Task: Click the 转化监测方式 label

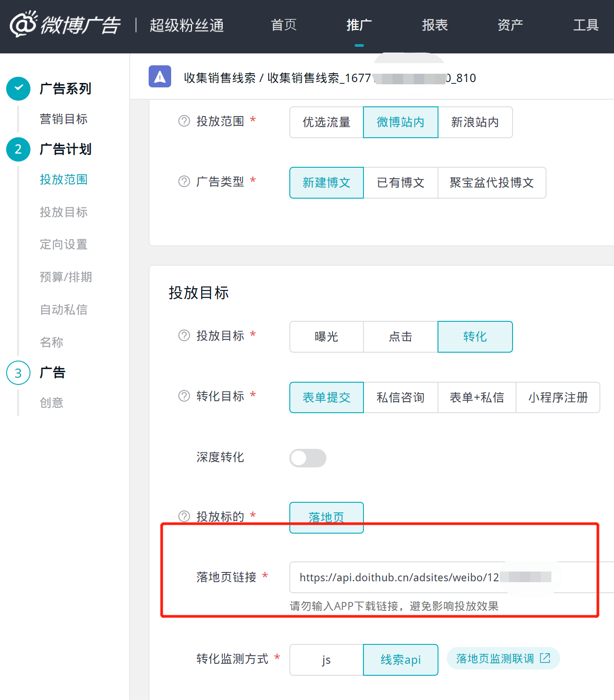Action: (232, 659)
